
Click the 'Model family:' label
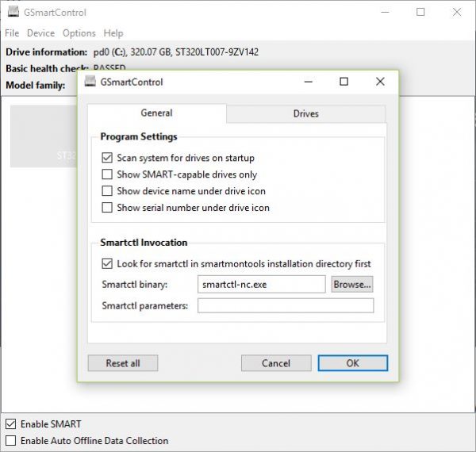(36, 85)
